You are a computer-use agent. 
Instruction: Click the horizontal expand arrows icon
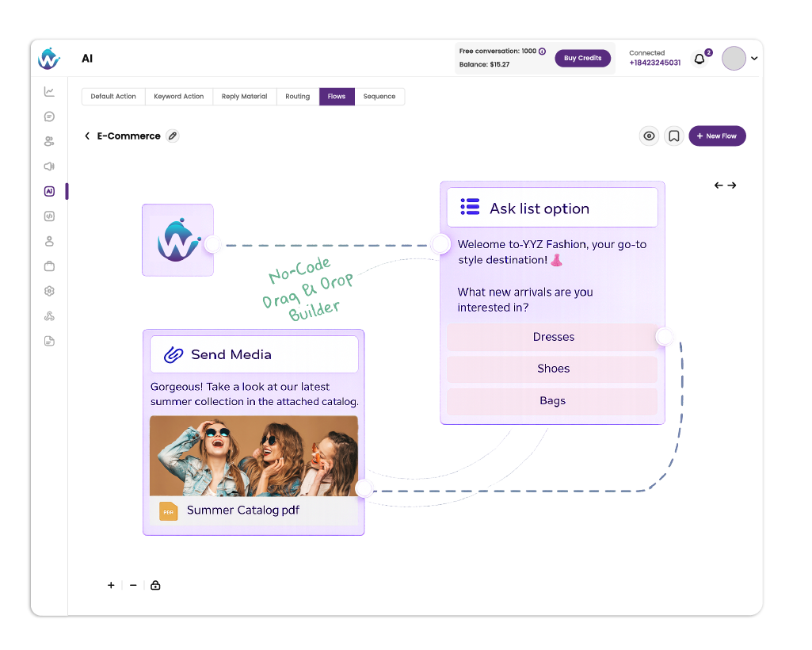[725, 185]
